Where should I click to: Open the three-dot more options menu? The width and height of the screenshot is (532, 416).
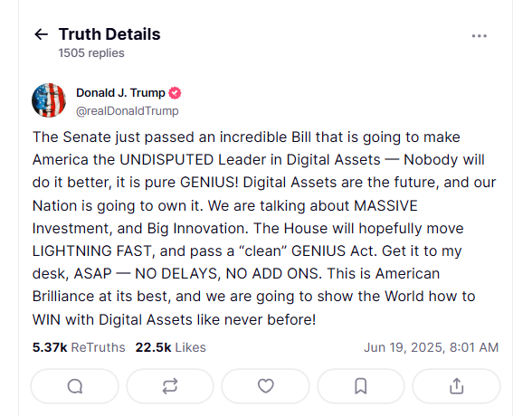pos(480,36)
